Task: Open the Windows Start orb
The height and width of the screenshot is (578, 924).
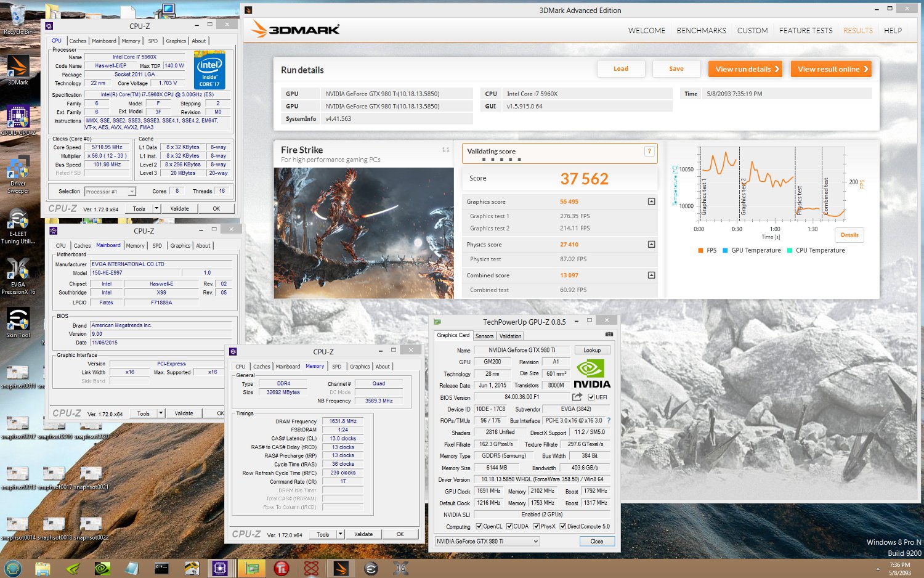Action: point(13,568)
